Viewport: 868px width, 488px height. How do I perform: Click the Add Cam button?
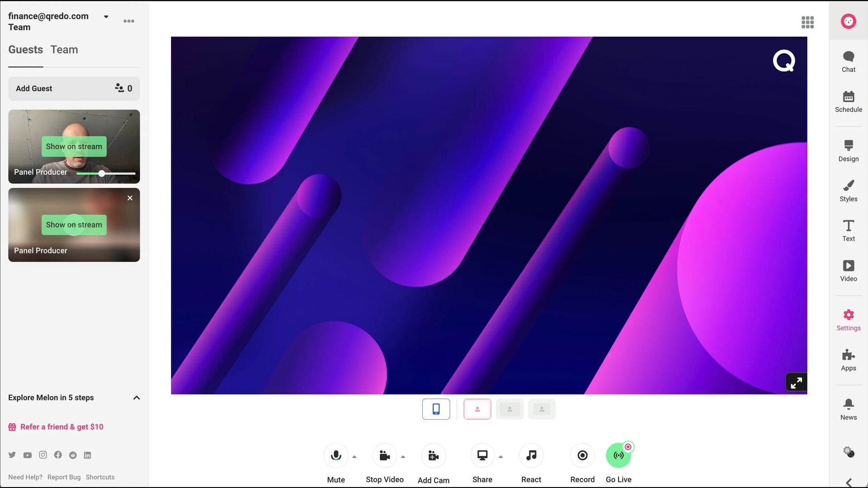click(433, 455)
